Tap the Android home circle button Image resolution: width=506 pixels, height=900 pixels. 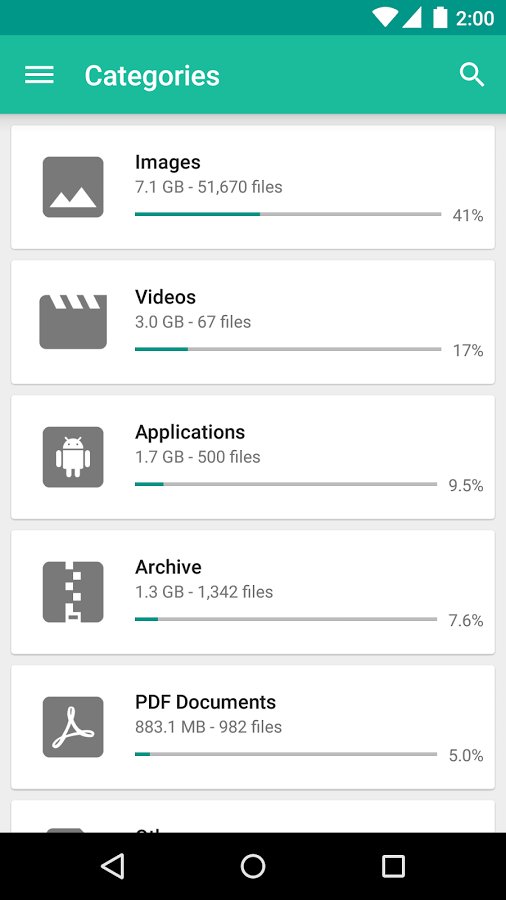click(x=253, y=866)
